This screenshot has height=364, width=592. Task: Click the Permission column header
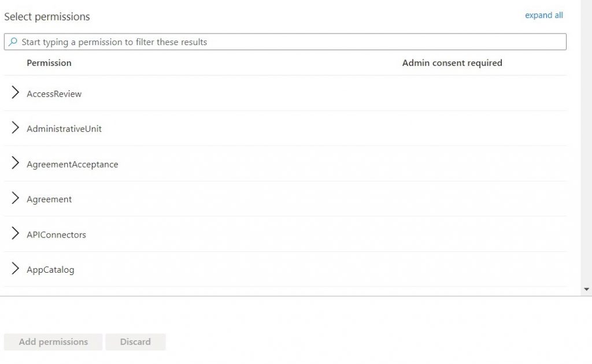[49, 63]
